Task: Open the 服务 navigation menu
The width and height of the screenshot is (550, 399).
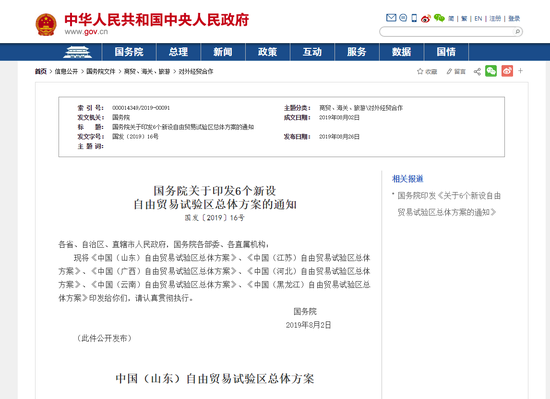Action: (x=357, y=52)
